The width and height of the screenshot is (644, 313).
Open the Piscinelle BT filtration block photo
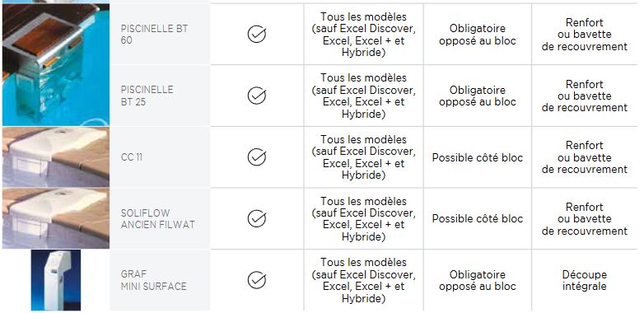coord(56,64)
